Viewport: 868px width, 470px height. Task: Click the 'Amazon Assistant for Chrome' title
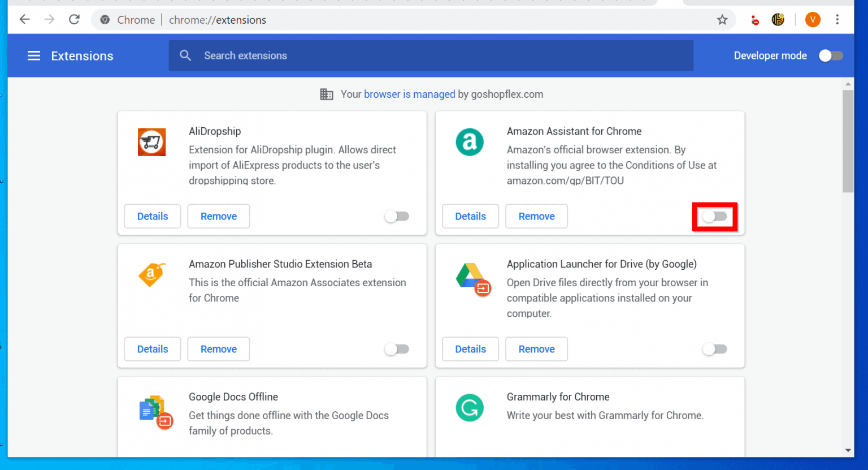pos(574,131)
